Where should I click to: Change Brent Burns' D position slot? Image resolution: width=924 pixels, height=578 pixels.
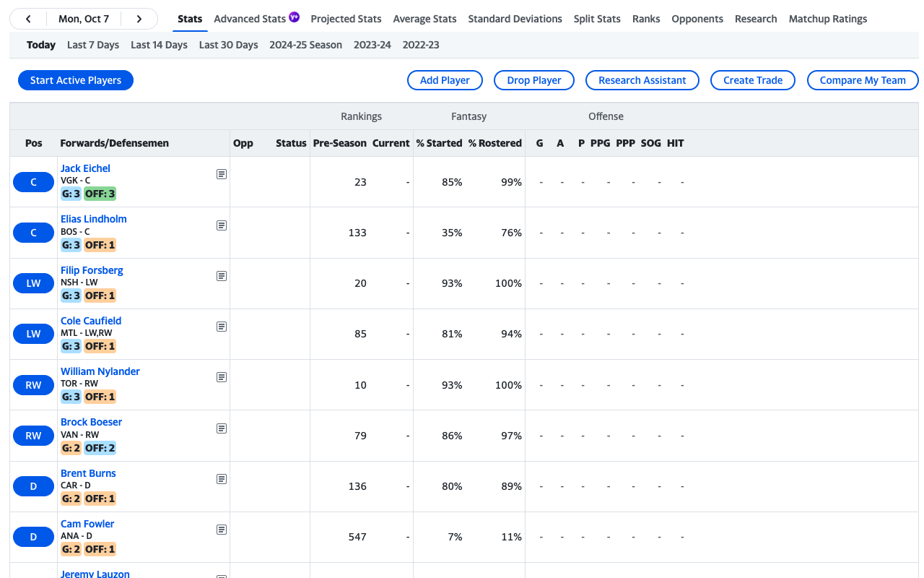[33, 486]
